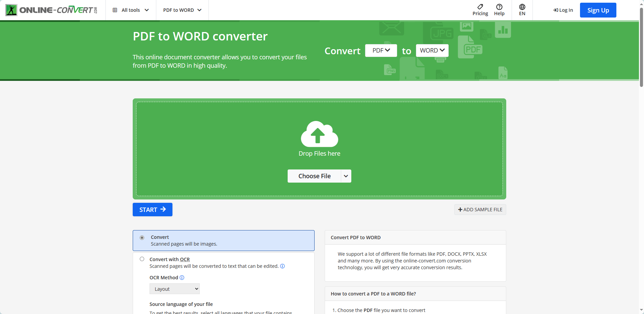Click info icon next to OCR description

pos(283,266)
